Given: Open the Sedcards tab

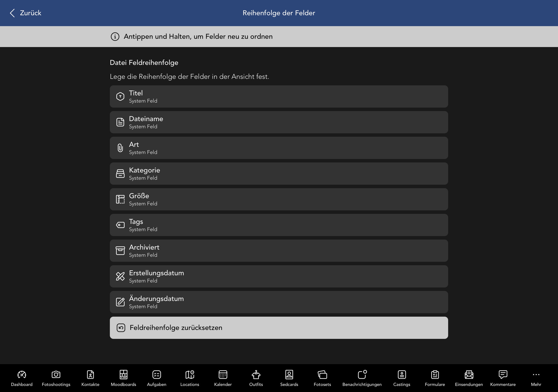Looking at the screenshot, I should coord(289,378).
